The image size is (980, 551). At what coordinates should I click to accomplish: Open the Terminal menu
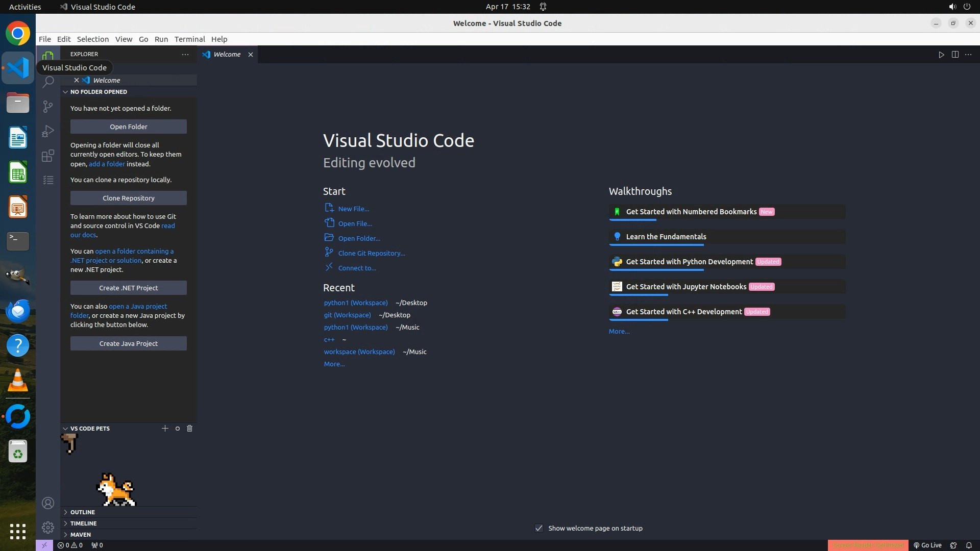click(x=189, y=39)
